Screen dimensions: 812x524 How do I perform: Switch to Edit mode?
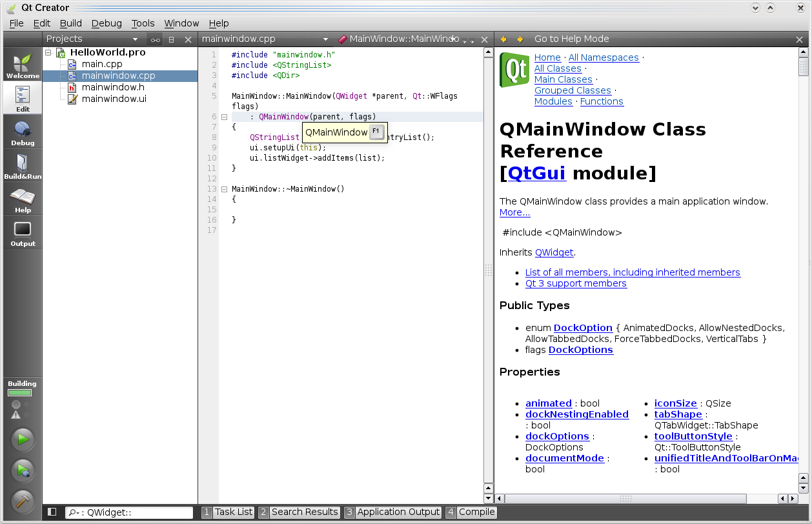[x=23, y=99]
